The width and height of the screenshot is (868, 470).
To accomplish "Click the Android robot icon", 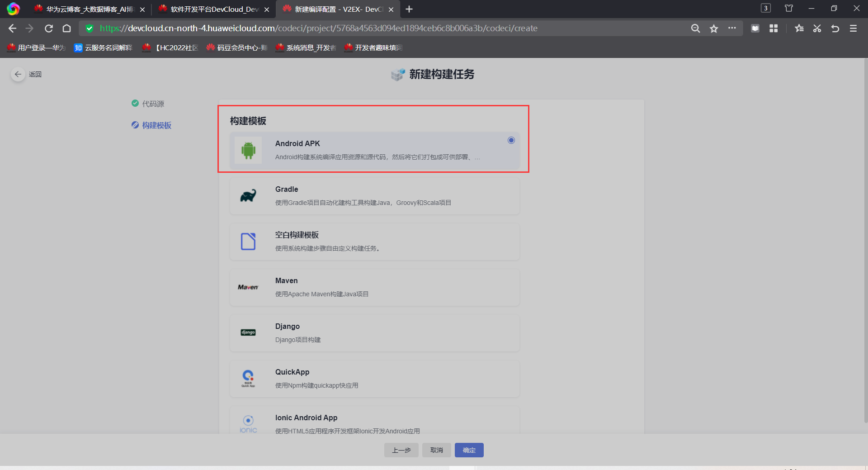I will coord(248,150).
